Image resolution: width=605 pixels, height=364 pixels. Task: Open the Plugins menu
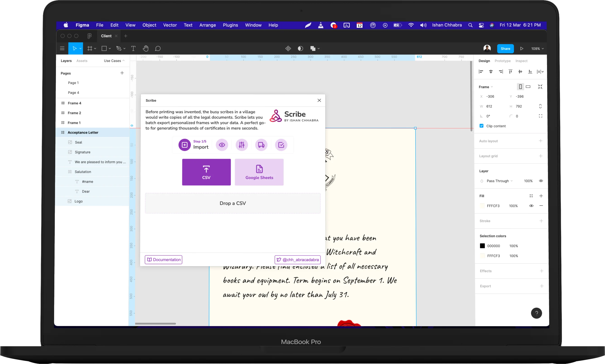(230, 25)
